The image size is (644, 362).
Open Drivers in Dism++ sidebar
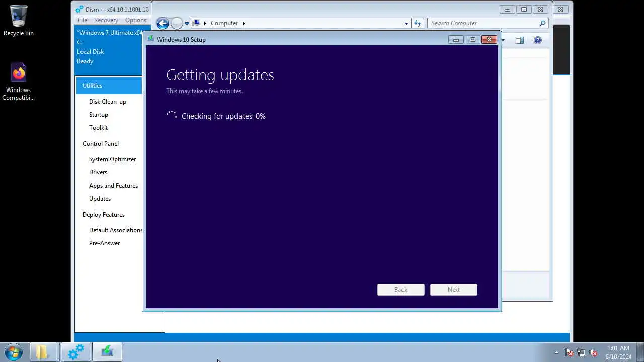tap(98, 172)
